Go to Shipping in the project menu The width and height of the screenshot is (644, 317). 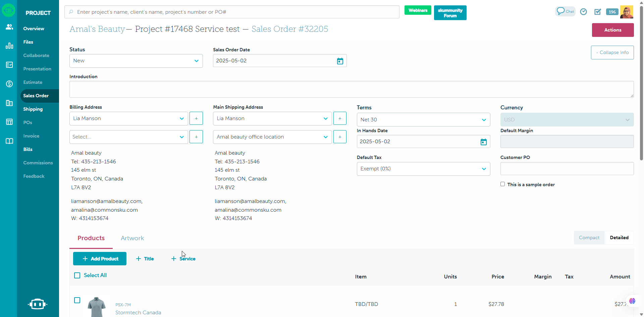[33, 109]
